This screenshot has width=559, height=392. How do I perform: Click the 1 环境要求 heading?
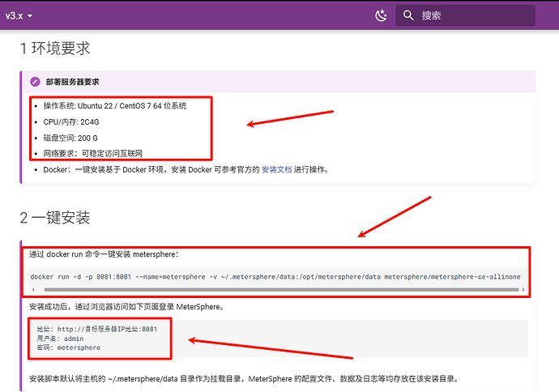coord(55,49)
